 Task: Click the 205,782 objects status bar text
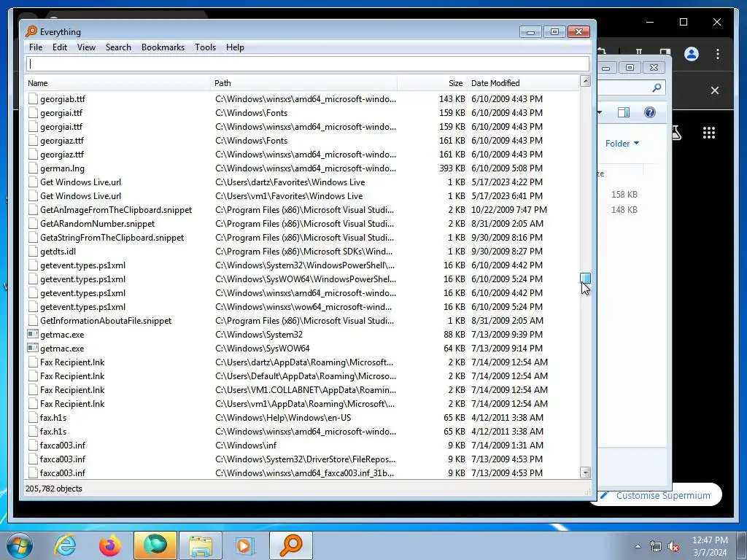54,489
